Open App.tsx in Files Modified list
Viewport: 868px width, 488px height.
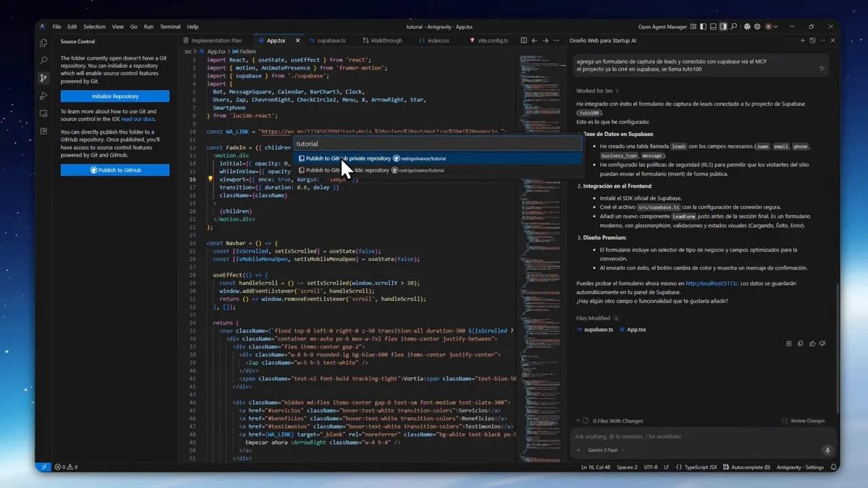point(633,329)
